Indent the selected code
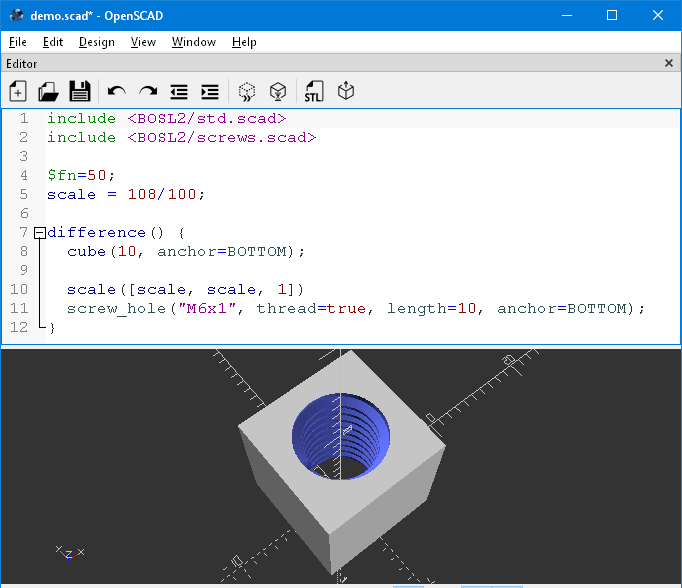This screenshot has height=588, width=682. 210,92
